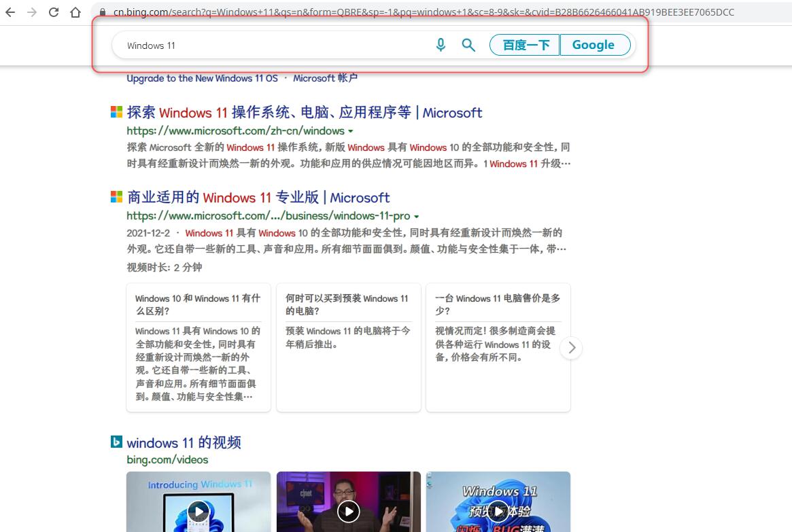Click the Windows 11 search input field
792x532 pixels.
(x=272, y=46)
